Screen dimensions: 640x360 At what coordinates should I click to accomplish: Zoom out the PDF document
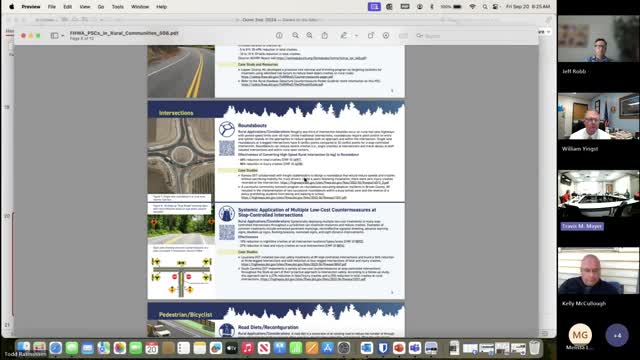(x=296, y=36)
